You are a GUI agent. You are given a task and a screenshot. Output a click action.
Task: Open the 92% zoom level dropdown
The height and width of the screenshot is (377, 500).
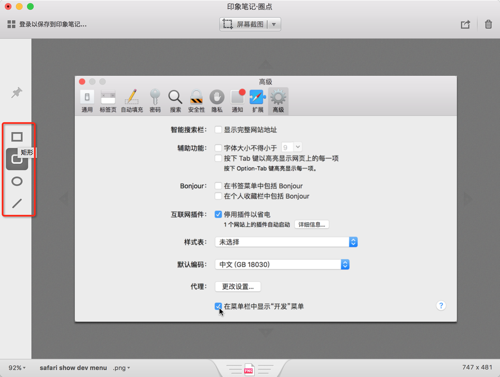coord(17,368)
